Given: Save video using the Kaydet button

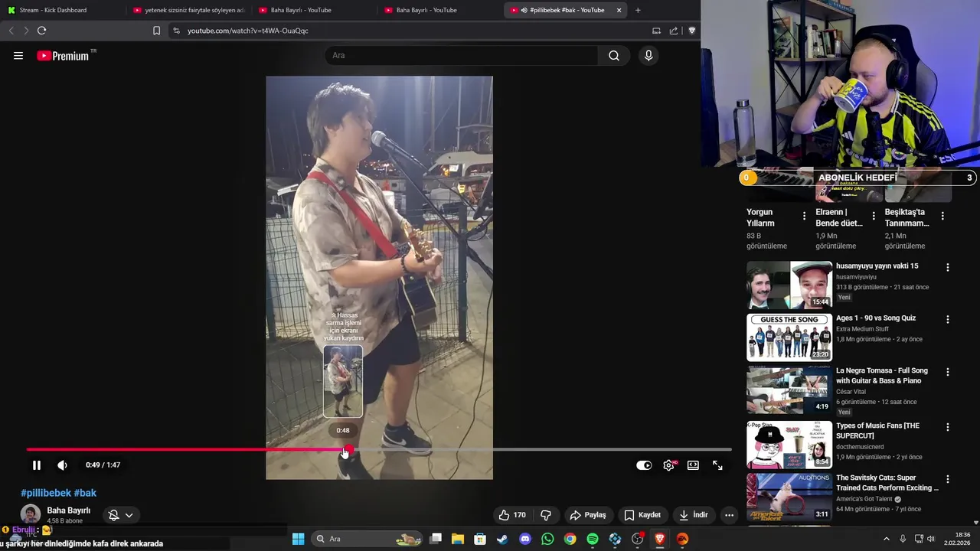Looking at the screenshot, I should (642, 515).
